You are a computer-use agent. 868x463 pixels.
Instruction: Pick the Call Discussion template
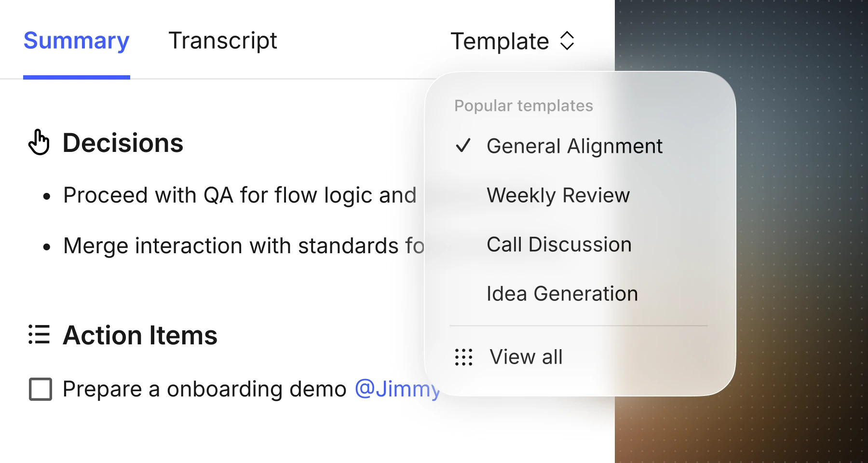(x=559, y=245)
